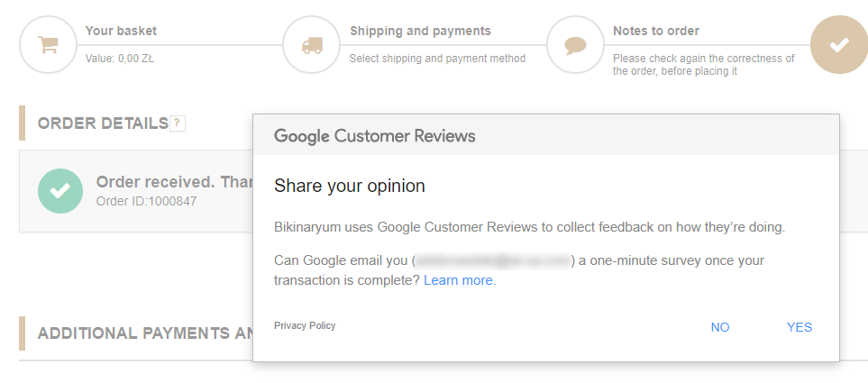The image size is (868, 383).
Task: Click the green order received checkmark
Action: click(x=60, y=191)
